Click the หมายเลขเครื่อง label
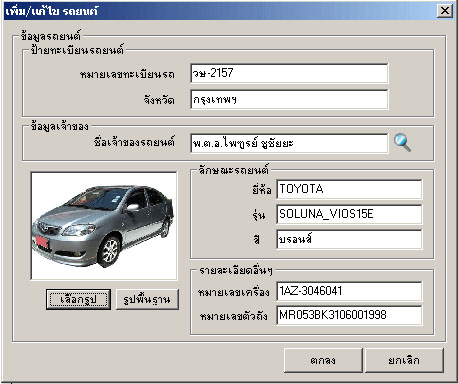The height and width of the screenshot is (384, 458). coord(233,292)
